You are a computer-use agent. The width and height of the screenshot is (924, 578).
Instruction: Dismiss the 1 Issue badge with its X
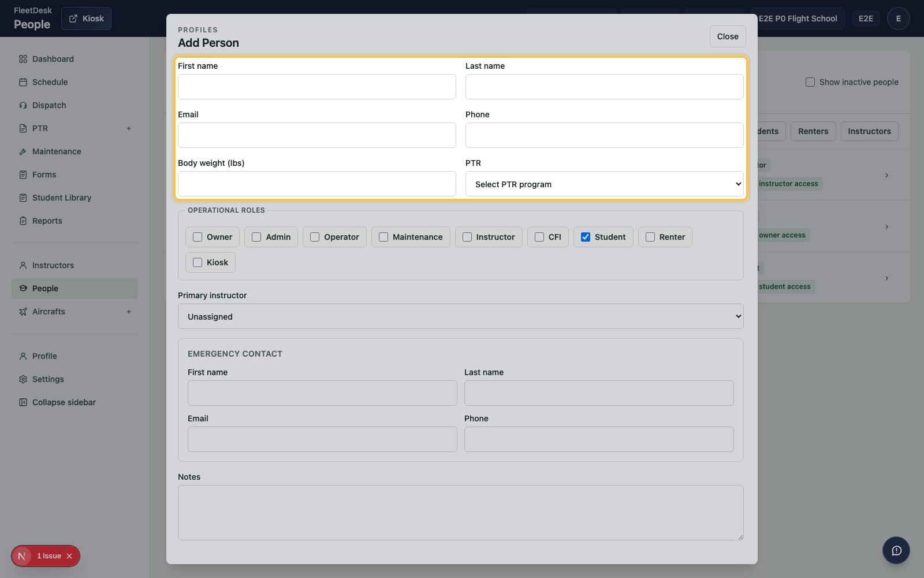point(69,556)
